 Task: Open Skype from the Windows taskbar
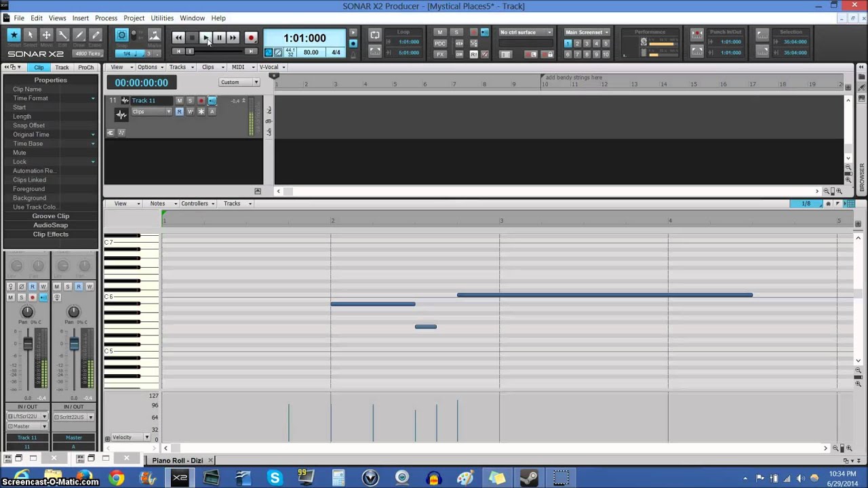275,478
